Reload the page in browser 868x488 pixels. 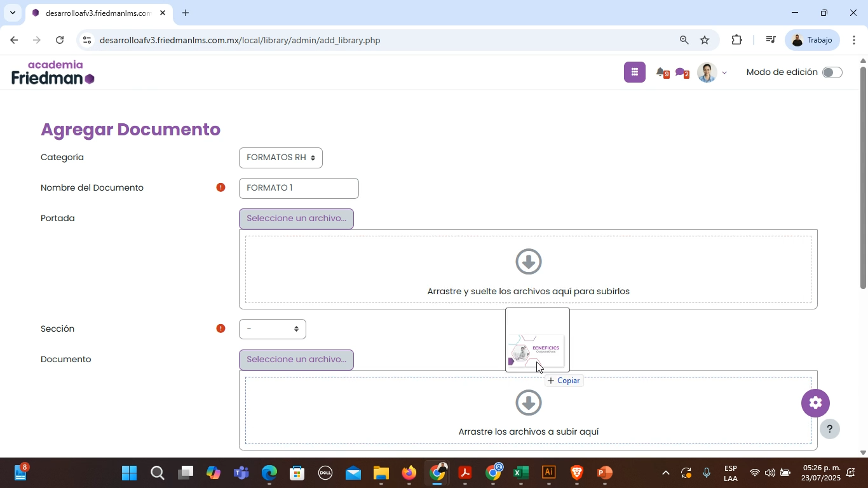tap(60, 40)
